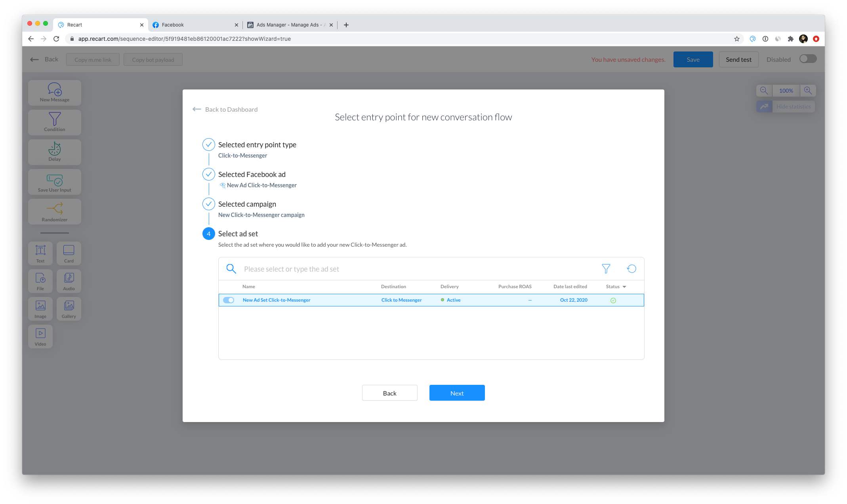
Task: Reload the browser page
Action: pyautogui.click(x=56, y=39)
